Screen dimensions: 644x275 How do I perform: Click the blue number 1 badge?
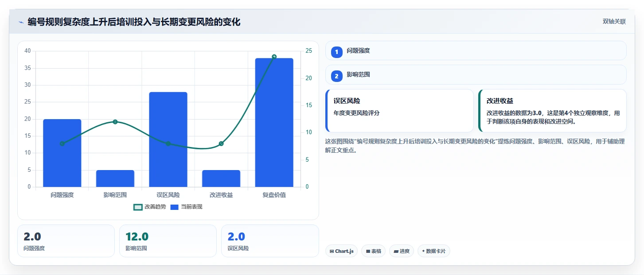coord(336,52)
